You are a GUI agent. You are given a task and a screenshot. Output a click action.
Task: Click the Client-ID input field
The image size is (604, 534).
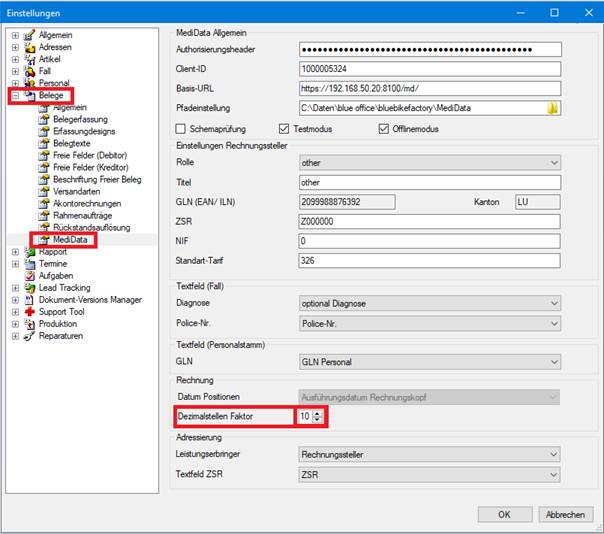tap(430, 69)
